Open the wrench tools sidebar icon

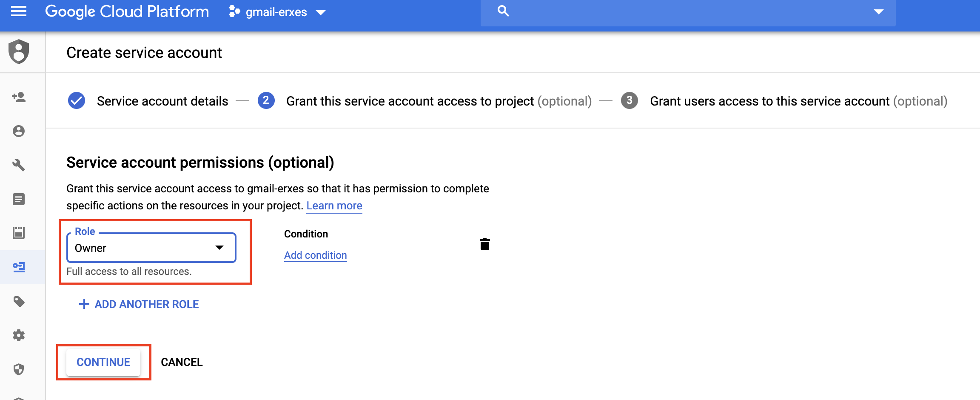coord(19,165)
